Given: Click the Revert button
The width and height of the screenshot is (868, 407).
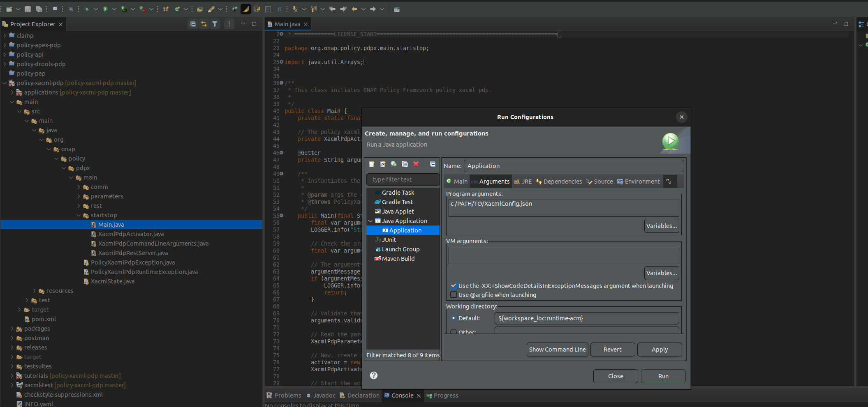Looking at the screenshot, I should (x=613, y=350).
